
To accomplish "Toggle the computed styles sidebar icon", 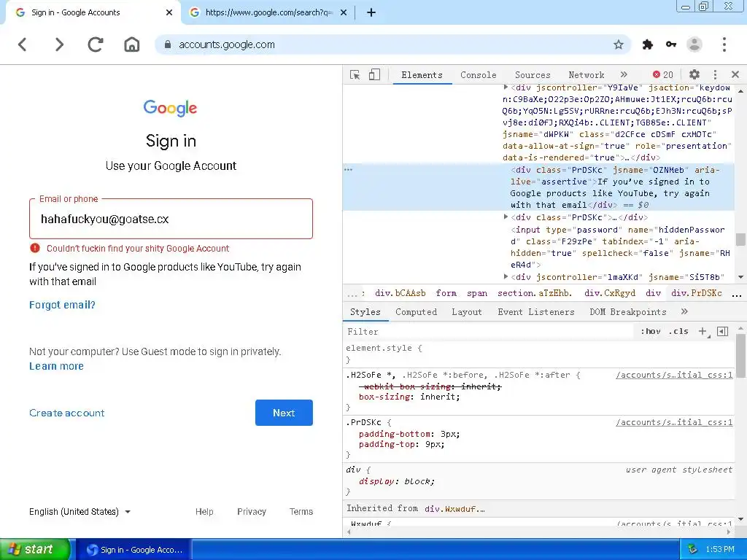I will pyautogui.click(x=723, y=332).
